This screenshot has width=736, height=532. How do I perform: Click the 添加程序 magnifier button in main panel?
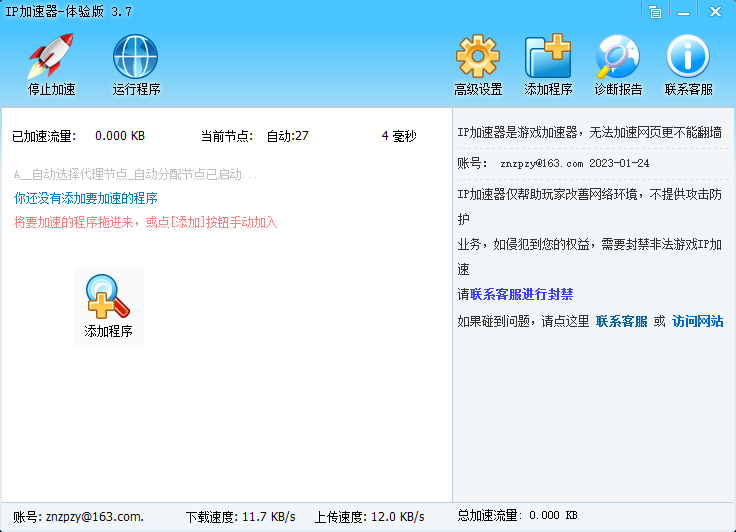[x=108, y=307]
